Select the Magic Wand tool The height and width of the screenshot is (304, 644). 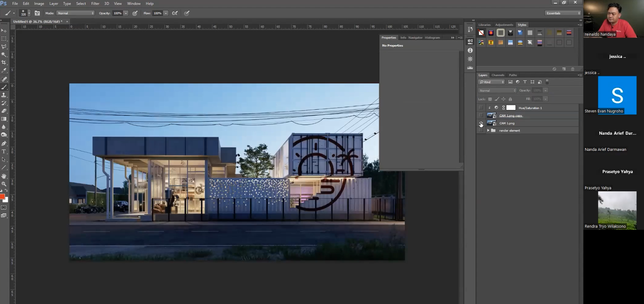click(4, 54)
